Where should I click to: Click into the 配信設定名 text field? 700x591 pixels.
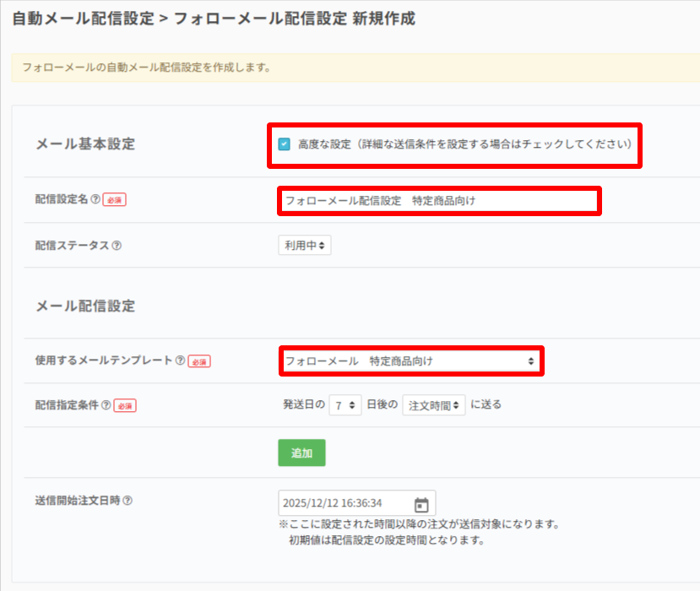[437, 200]
